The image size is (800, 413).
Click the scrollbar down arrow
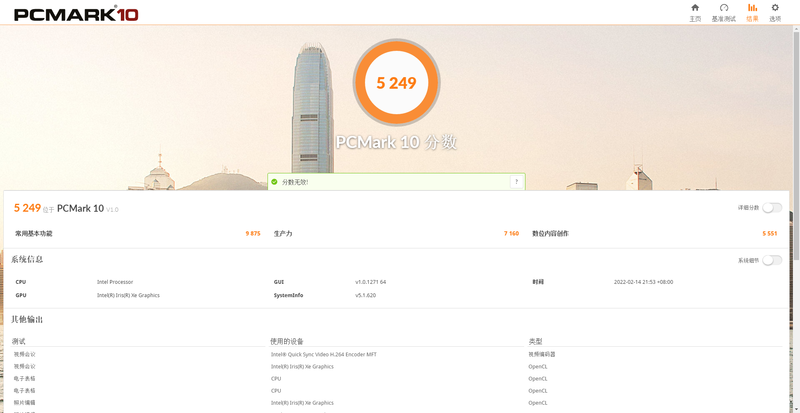tap(796, 408)
